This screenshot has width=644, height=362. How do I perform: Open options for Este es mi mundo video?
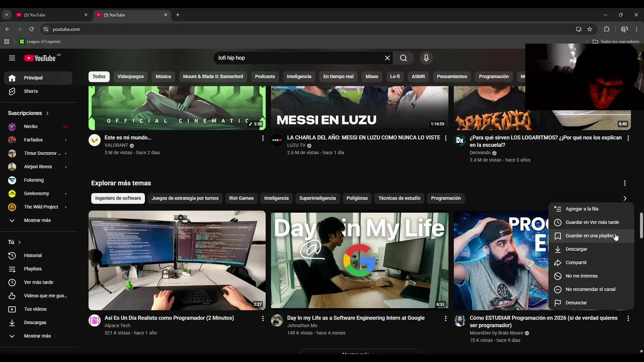263,138
